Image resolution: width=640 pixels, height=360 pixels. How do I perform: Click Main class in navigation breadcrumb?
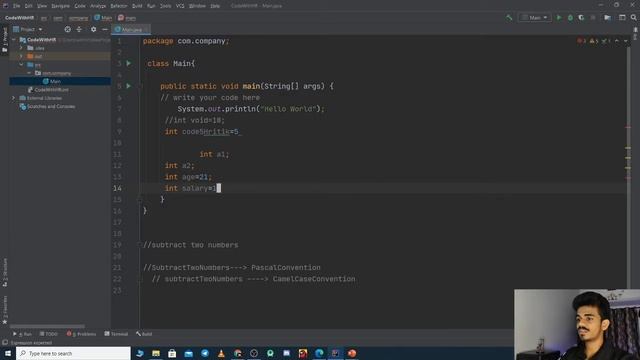pyautogui.click(x=103, y=18)
